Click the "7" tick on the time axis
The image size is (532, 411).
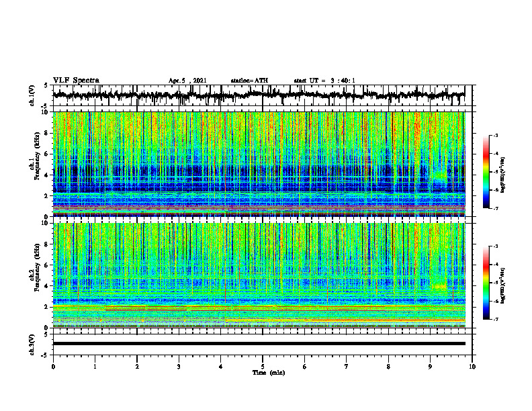tap(347, 367)
